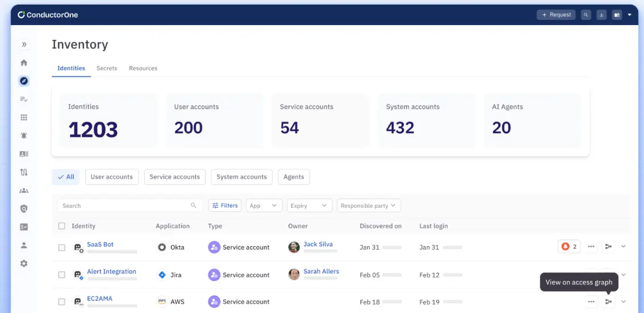Select the Alert Integration row checkbox
Image resolution: width=644 pixels, height=313 pixels.
(62, 275)
